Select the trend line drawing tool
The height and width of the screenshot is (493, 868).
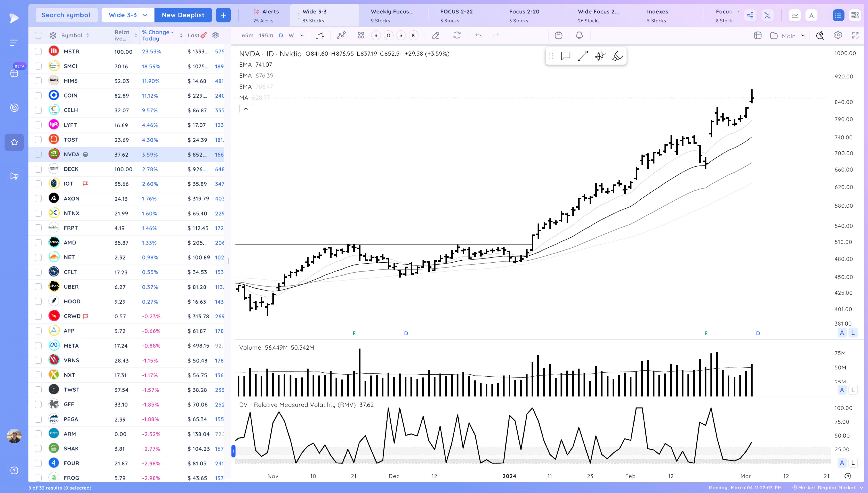coord(582,56)
